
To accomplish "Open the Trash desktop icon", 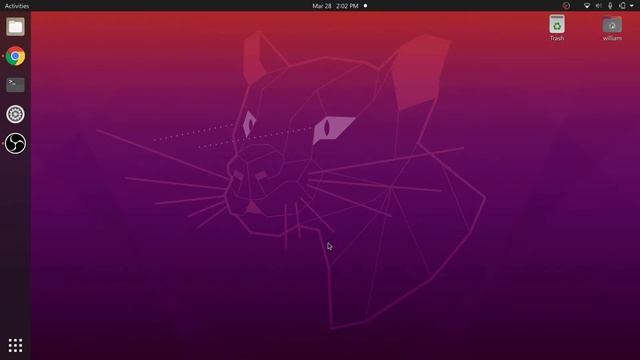I will tap(557, 28).
